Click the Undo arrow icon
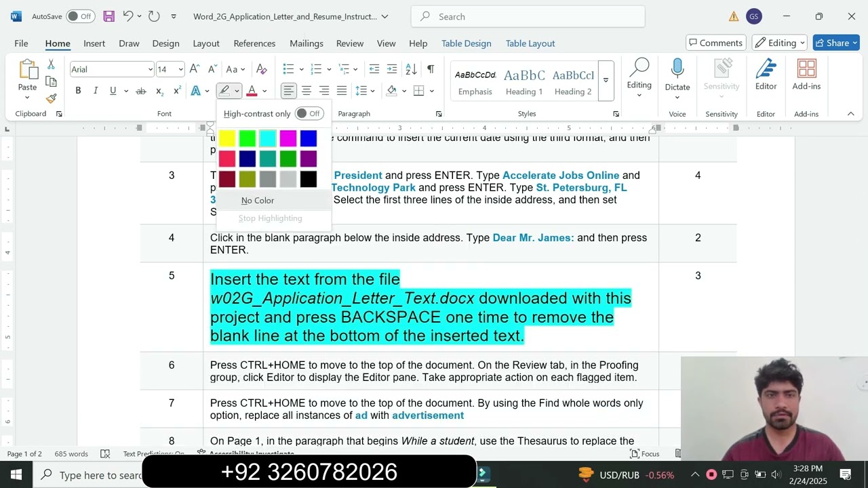The width and height of the screenshot is (868, 488). point(128,16)
